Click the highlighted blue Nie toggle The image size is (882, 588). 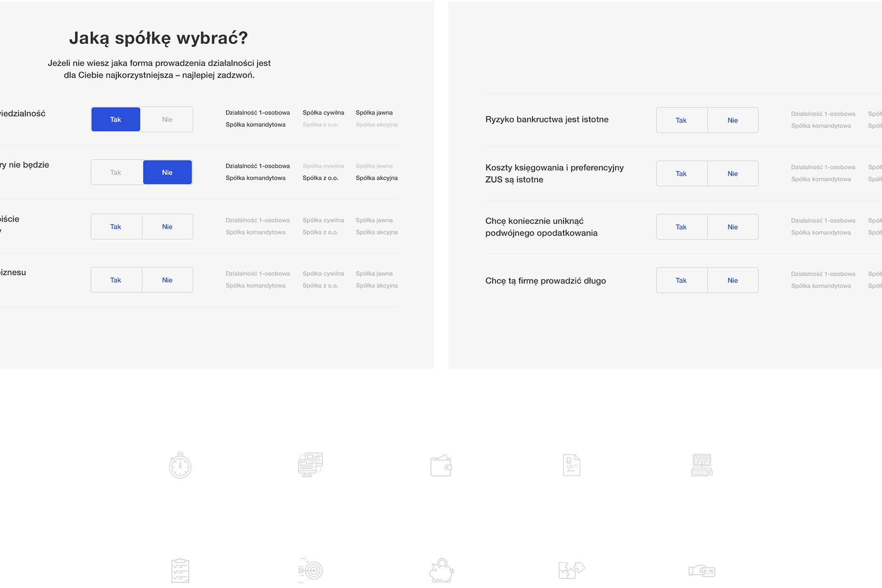point(167,173)
